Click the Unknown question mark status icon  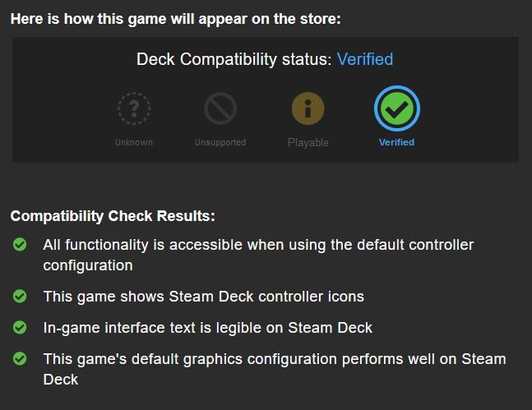[133, 108]
